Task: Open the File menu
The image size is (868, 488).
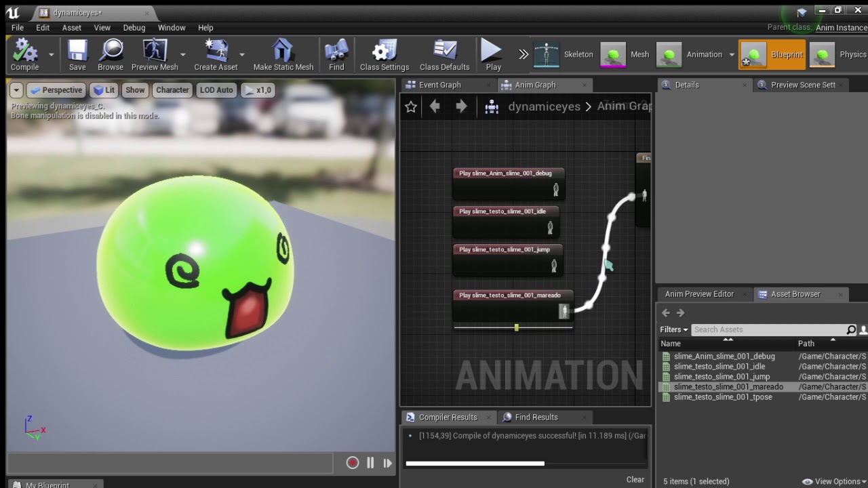Action: pyautogui.click(x=18, y=28)
